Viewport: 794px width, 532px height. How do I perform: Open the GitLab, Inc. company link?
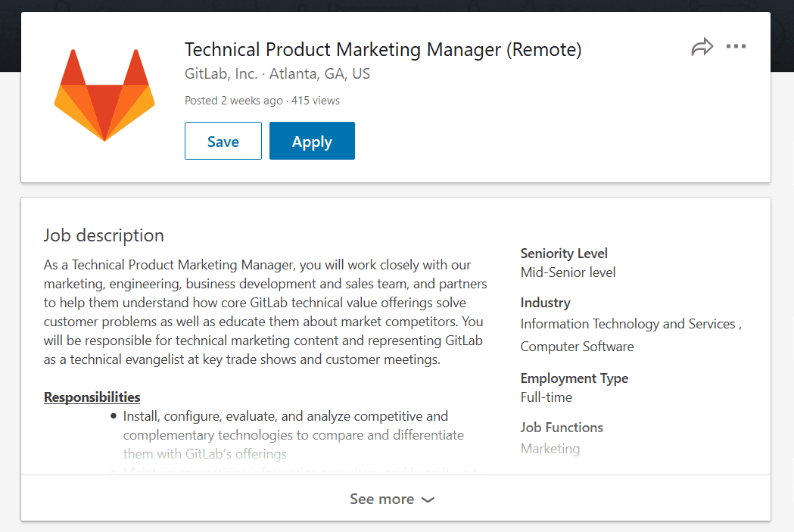(221, 74)
